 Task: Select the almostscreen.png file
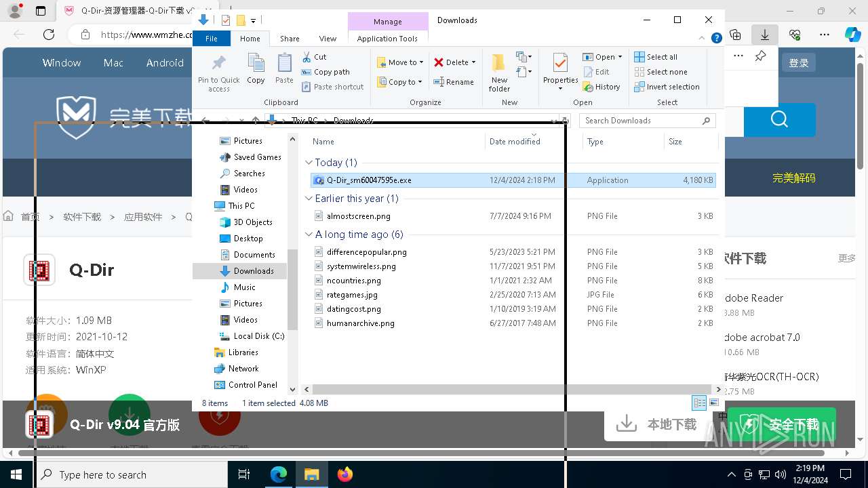[x=513, y=216]
